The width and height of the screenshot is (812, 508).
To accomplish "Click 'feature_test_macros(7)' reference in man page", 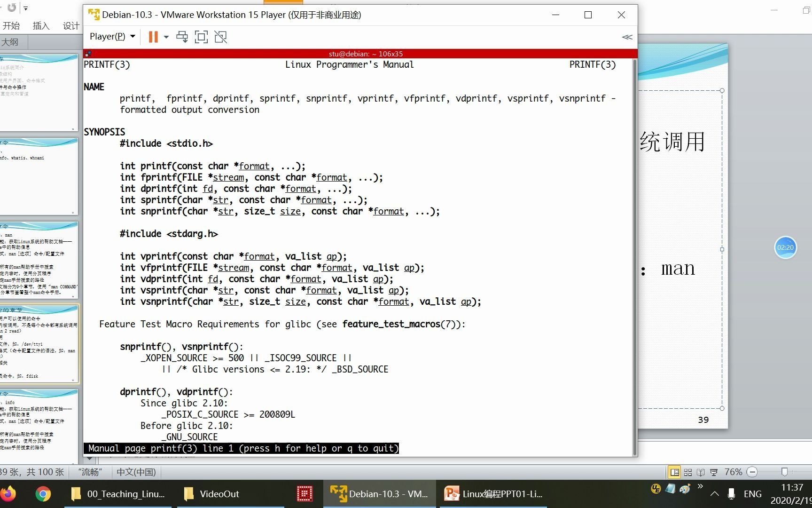I will (x=401, y=324).
